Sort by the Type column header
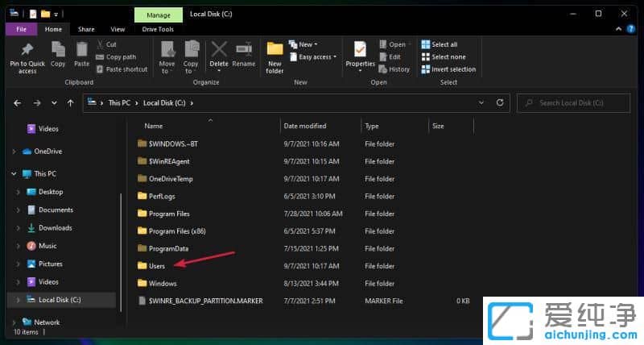 pyautogui.click(x=372, y=127)
